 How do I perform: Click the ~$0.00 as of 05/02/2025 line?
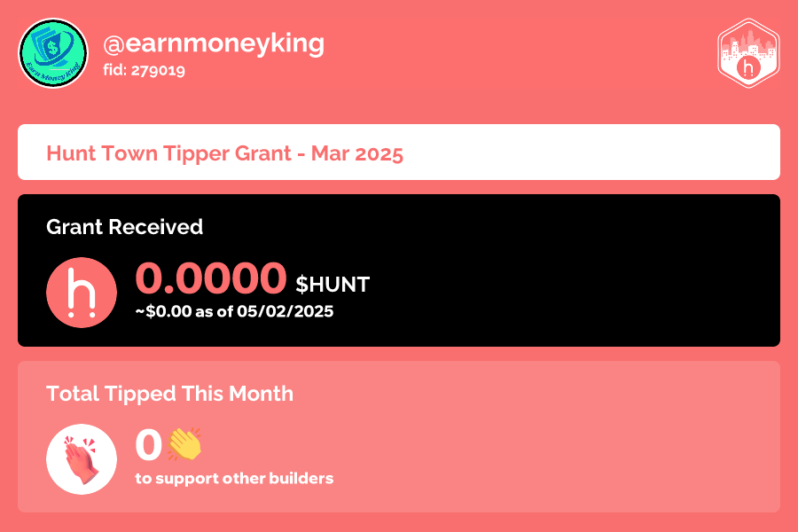coord(235,311)
